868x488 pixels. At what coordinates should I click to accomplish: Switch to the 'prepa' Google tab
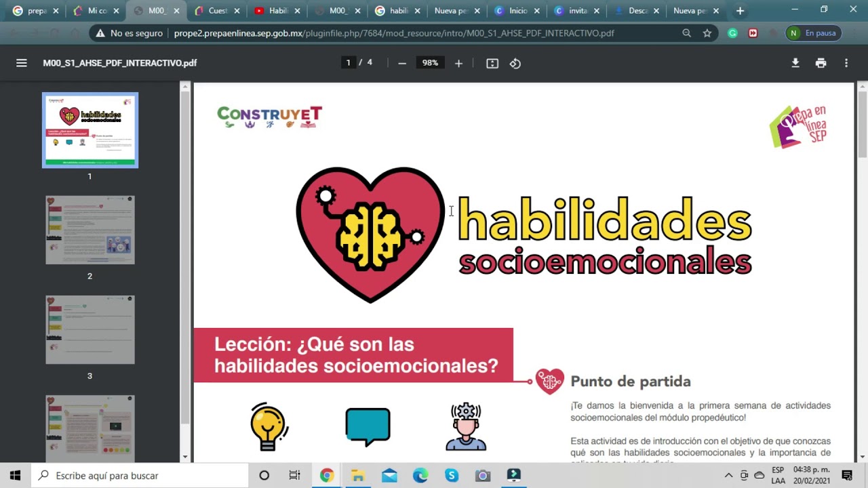[x=37, y=11]
